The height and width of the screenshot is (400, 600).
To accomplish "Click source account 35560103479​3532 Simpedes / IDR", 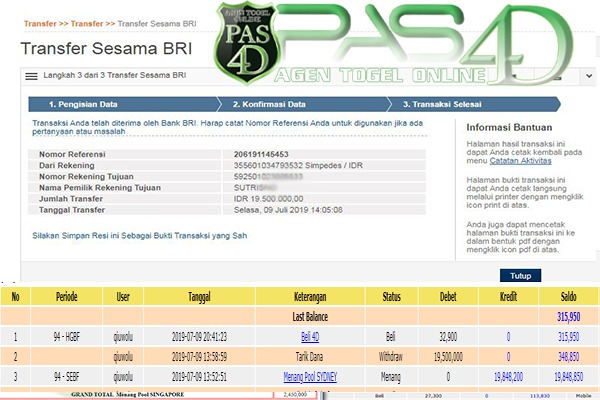I will pos(298,165).
